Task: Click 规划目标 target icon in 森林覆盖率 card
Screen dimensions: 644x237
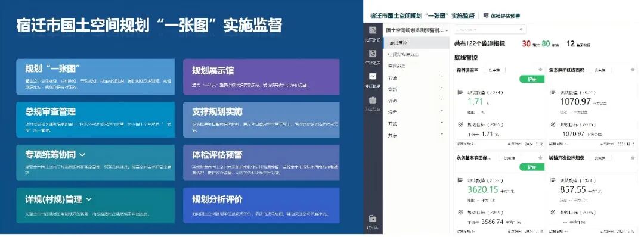Action: (x=460, y=124)
